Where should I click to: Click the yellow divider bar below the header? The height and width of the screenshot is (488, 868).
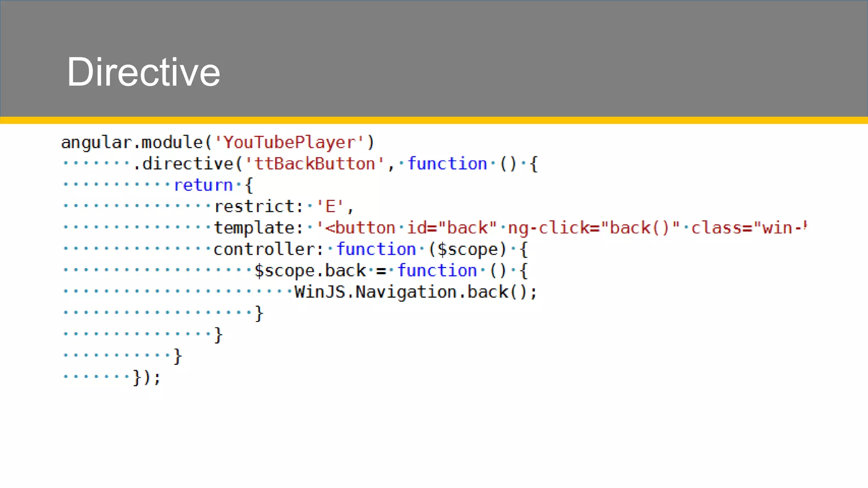point(434,120)
